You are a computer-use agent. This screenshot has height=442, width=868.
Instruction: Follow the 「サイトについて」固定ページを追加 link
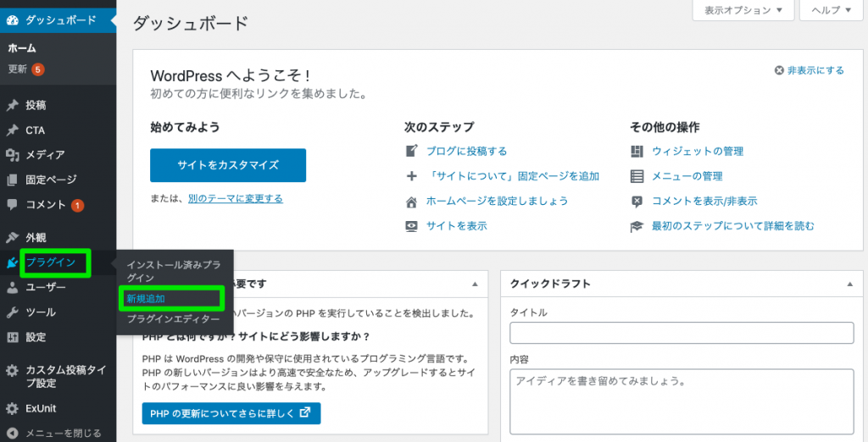(x=515, y=176)
